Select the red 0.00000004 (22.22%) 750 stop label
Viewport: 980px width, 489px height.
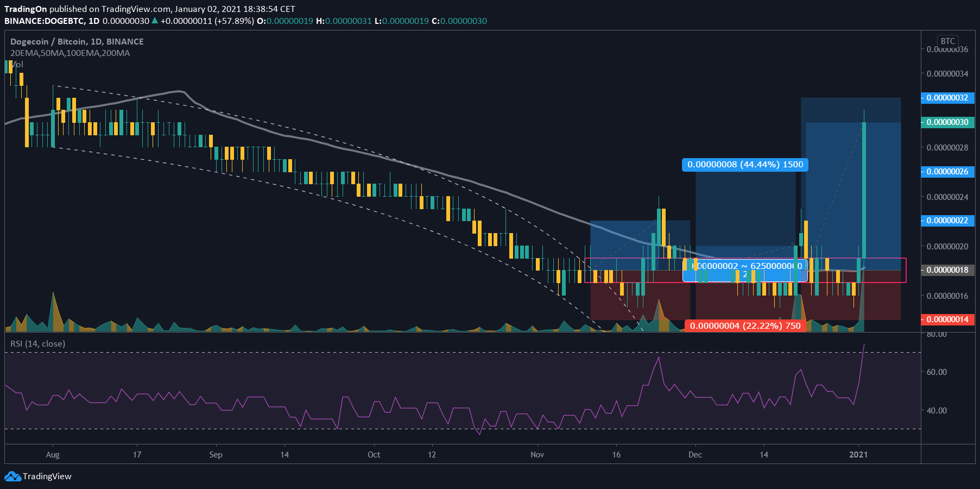(x=745, y=326)
